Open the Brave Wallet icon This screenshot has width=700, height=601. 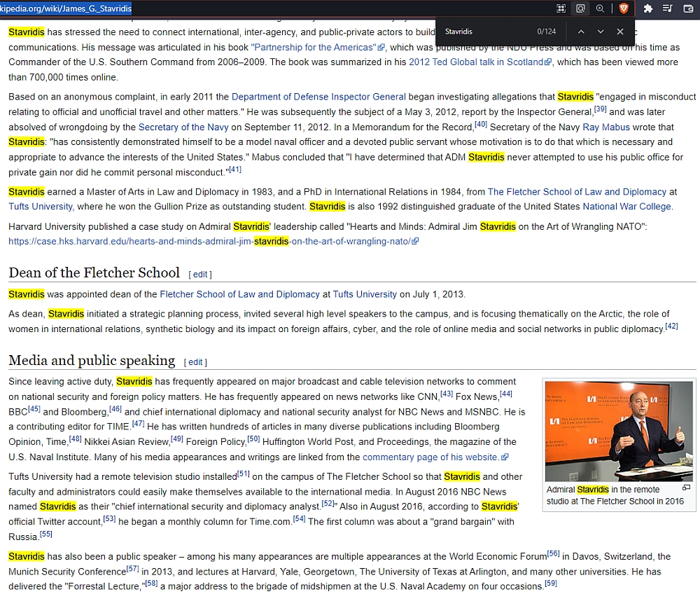pyautogui.click(x=688, y=8)
